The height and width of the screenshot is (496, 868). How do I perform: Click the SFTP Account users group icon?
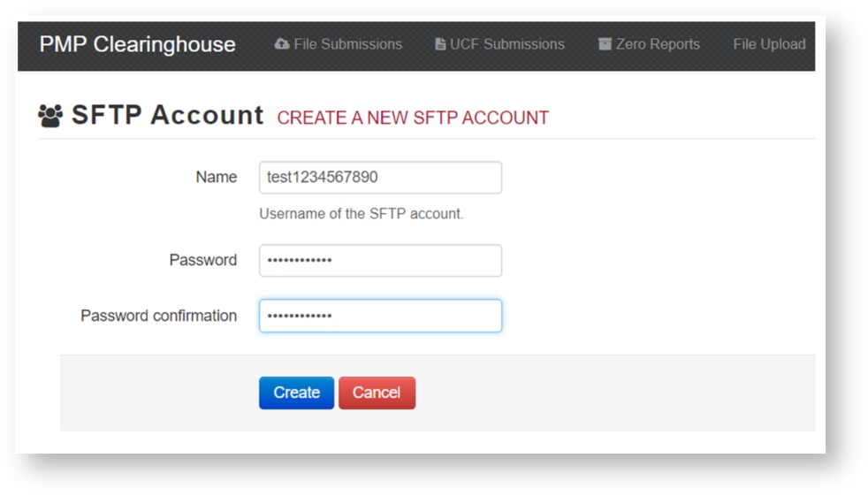pos(50,116)
